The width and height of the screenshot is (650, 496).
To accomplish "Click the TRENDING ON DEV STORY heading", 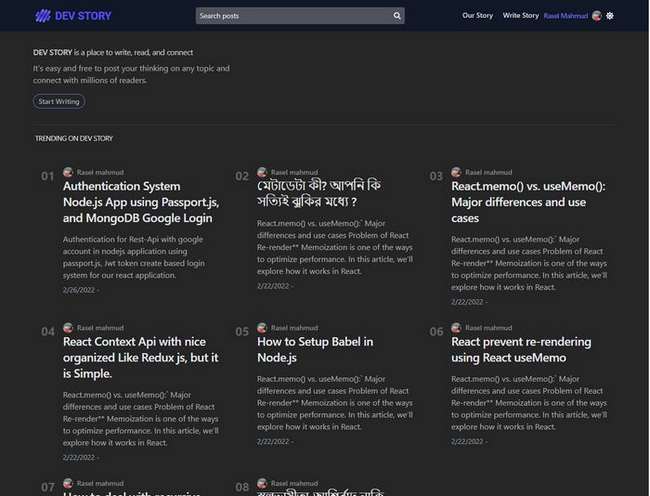I will pos(74,138).
